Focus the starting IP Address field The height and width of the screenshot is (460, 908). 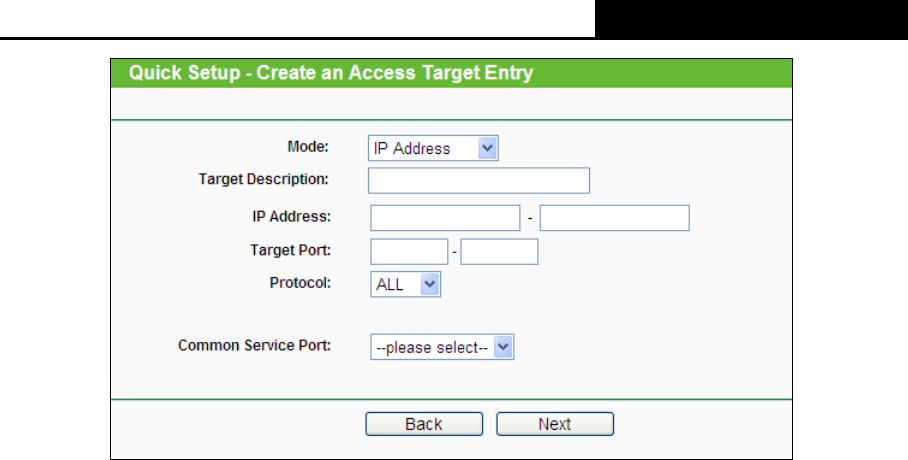click(445, 217)
